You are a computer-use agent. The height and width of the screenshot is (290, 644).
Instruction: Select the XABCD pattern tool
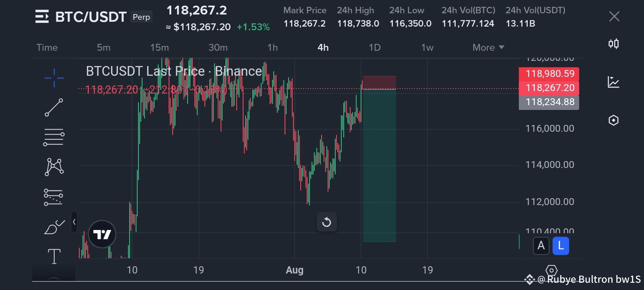point(54,167)
